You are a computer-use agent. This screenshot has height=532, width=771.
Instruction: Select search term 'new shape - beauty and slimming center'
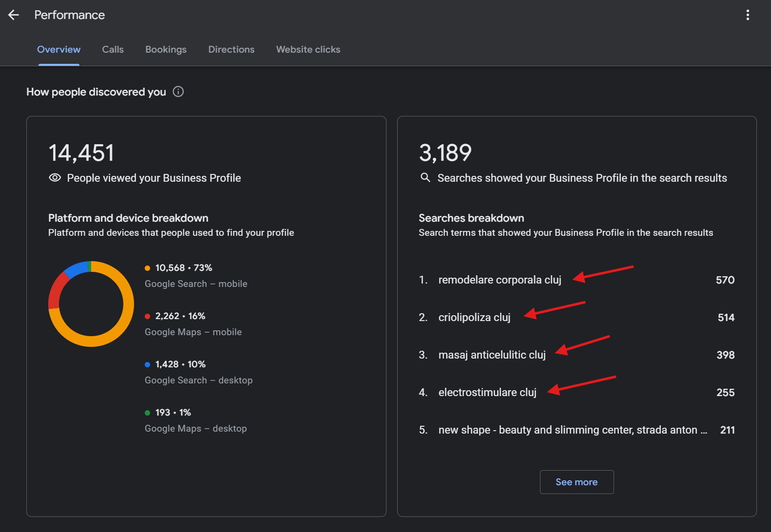tap(573, 430)
